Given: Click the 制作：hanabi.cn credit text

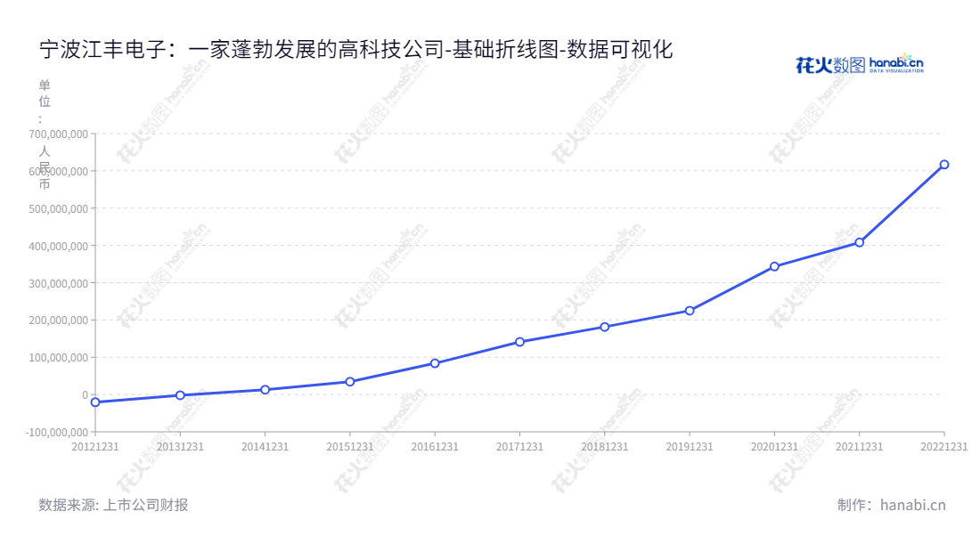Looking at the screenshot, I should point(891,505).
